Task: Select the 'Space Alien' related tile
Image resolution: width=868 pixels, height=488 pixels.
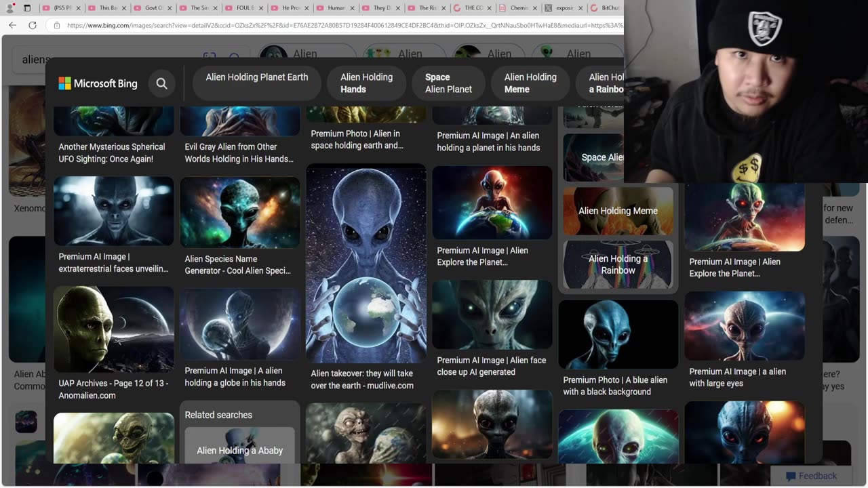Action: point(593,157)
